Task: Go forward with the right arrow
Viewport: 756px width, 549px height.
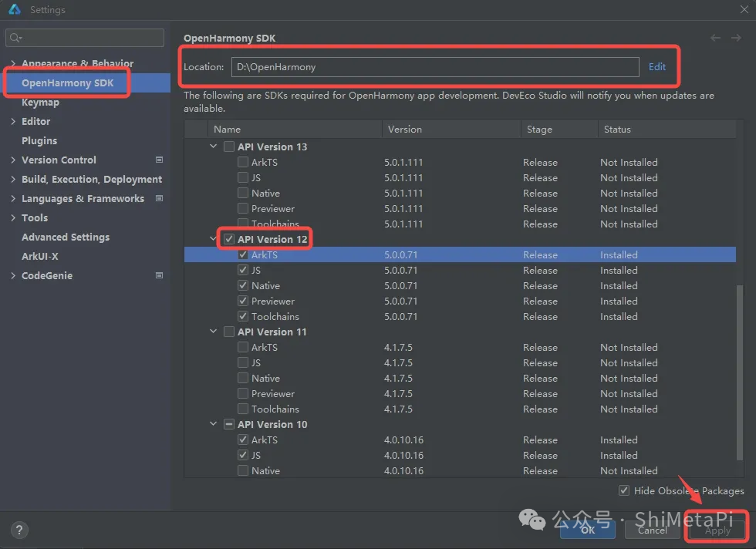Action: click(736, 38)
